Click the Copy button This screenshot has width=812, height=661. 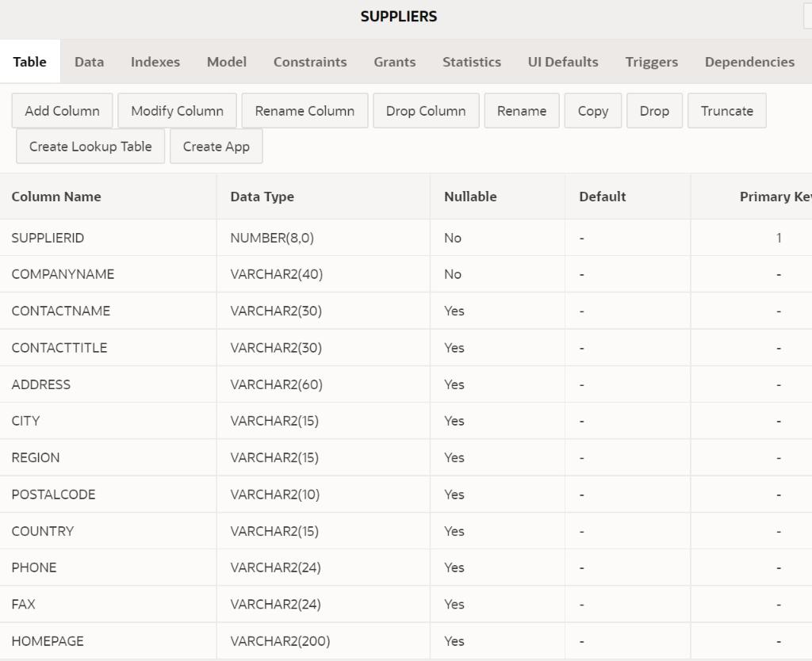click(x=592, y=111)
